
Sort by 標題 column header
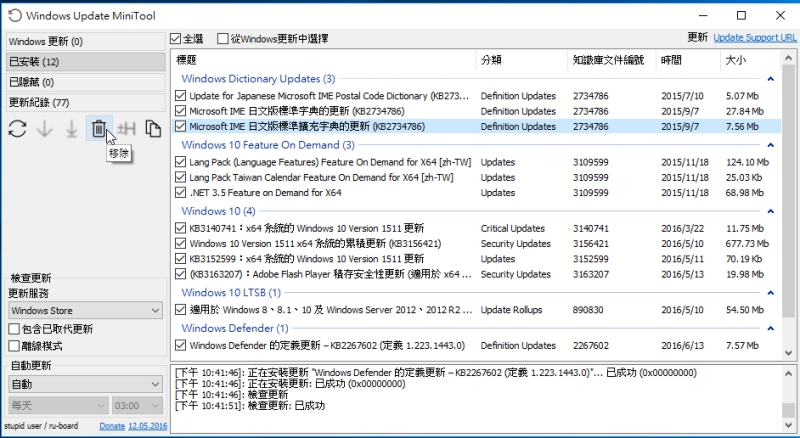pos(323,60)
